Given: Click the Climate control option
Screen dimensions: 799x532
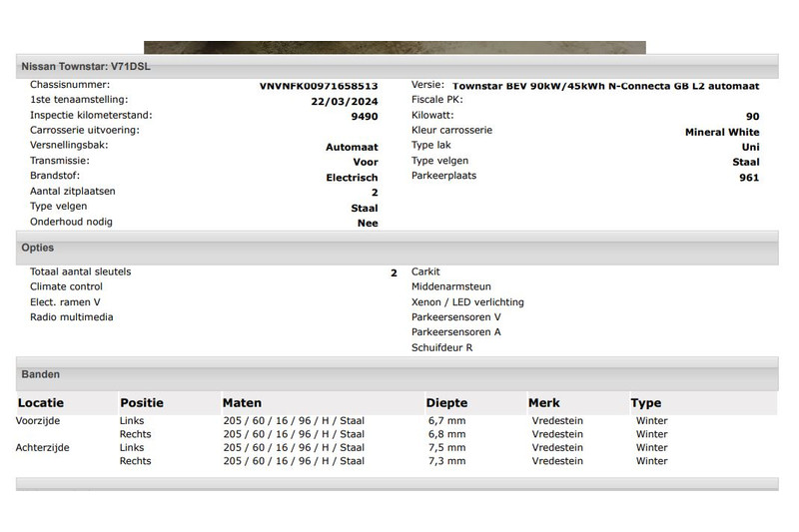Looking at the screenshot, I should coord(66,286).
